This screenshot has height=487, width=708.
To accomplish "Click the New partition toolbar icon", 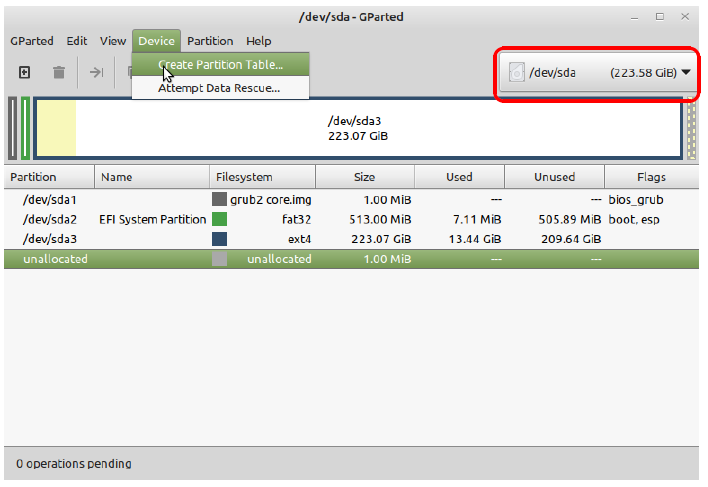I will [x=25, y=72].
